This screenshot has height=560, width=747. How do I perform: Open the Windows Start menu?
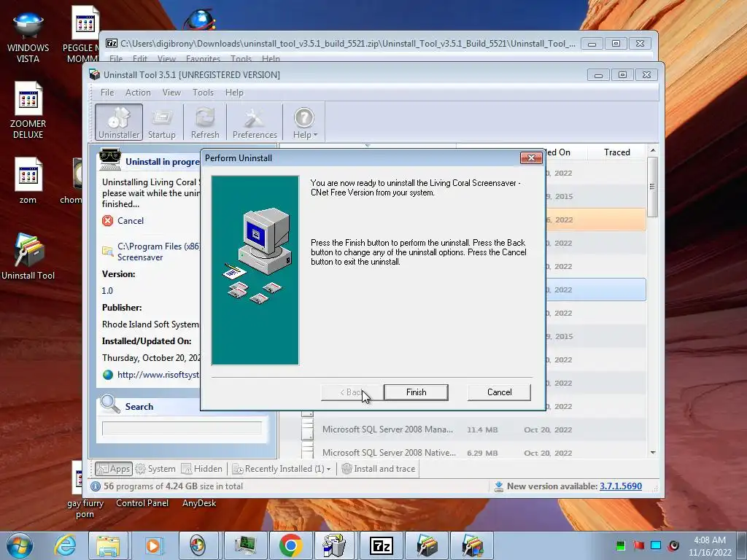19,545
